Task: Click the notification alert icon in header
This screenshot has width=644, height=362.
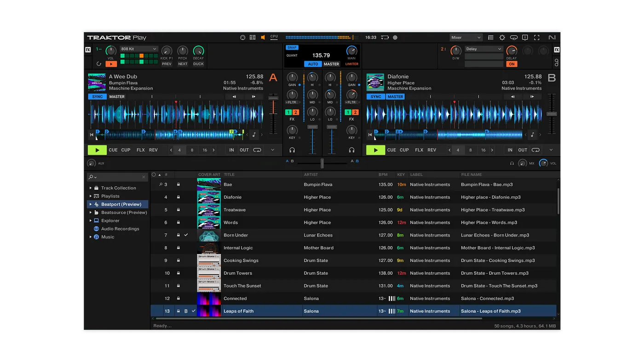Action: point(525,38)
